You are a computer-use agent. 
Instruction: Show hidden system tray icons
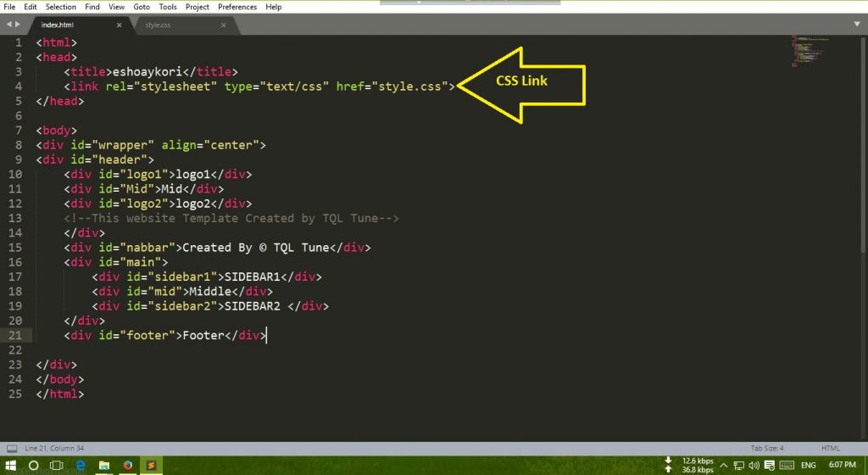point(723,465)
